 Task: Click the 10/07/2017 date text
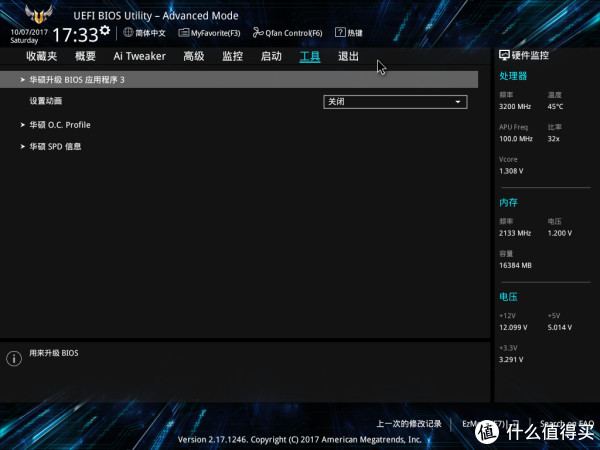pyautogui.click(x=29, y=32)
